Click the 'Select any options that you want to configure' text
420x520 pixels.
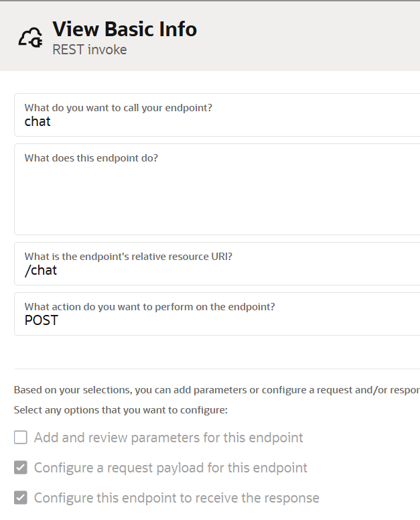tap(121, 409)
